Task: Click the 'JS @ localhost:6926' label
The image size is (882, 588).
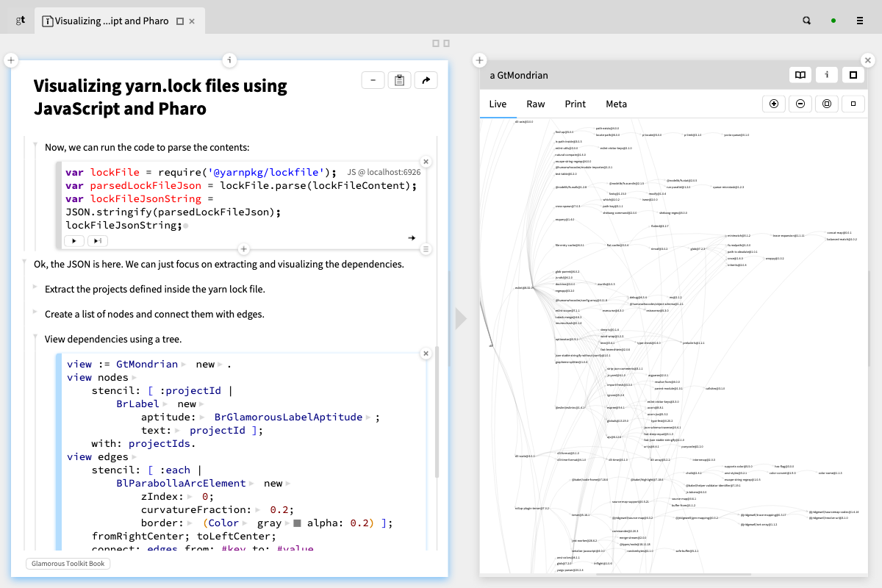Action: [384, 172]
